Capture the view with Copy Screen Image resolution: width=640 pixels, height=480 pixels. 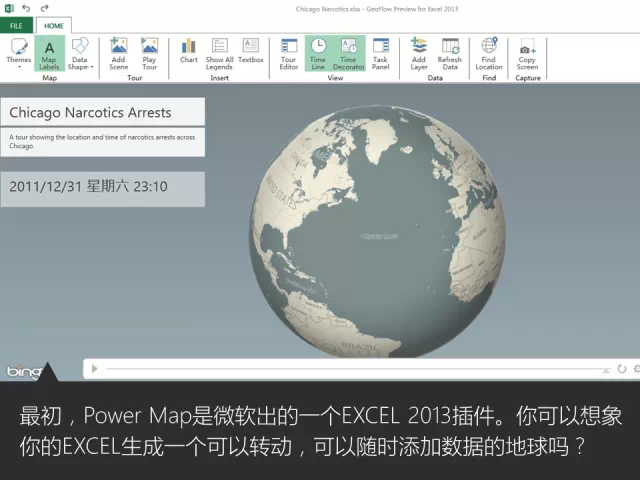click(x=527, y=53)
